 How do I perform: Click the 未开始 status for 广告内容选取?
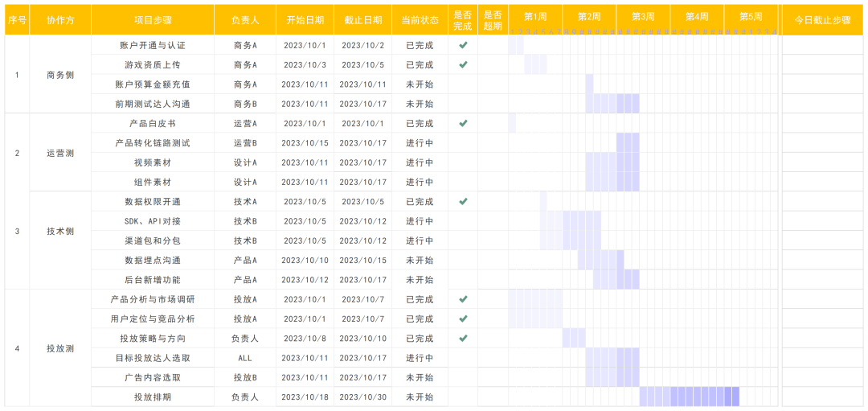(x=420, y=377)
